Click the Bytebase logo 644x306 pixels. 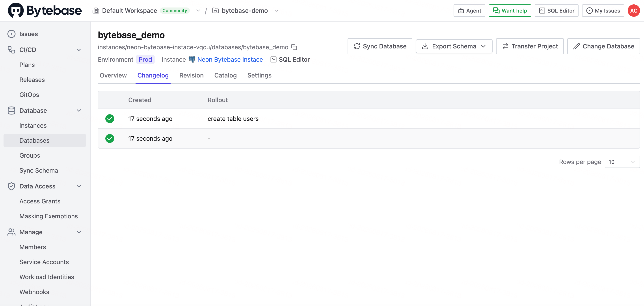click(x=45, y=11)
